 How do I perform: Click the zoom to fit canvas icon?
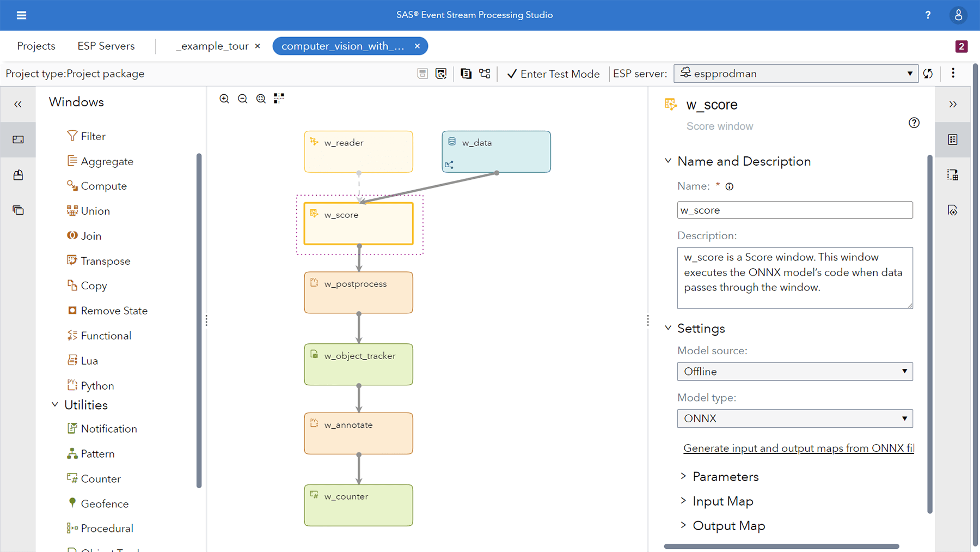click(x=261, y=99)
